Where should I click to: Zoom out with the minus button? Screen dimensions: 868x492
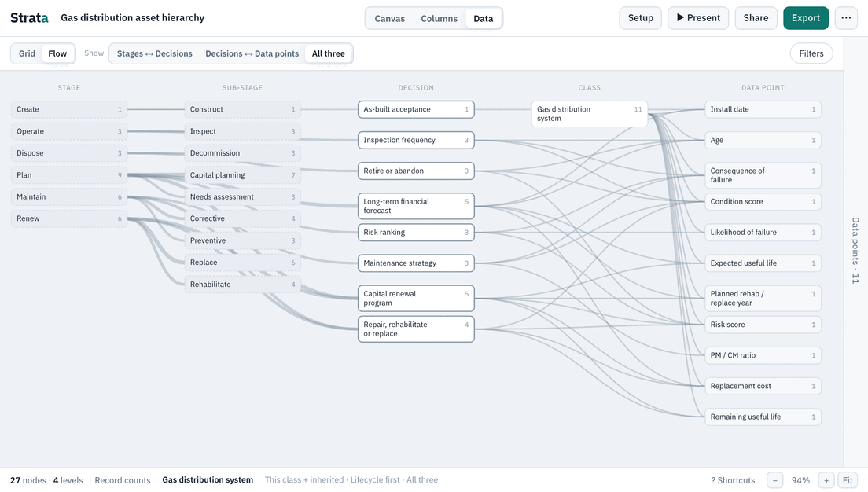click(x=774, y=480)
